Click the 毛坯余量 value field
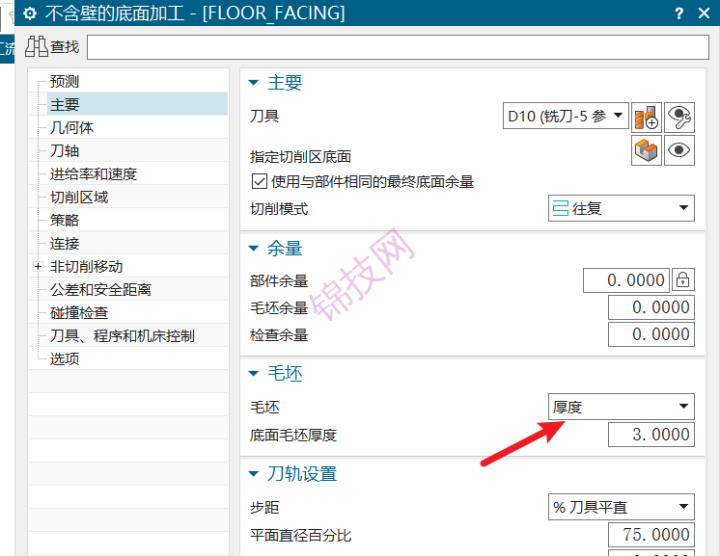 (x=651, y=307)
